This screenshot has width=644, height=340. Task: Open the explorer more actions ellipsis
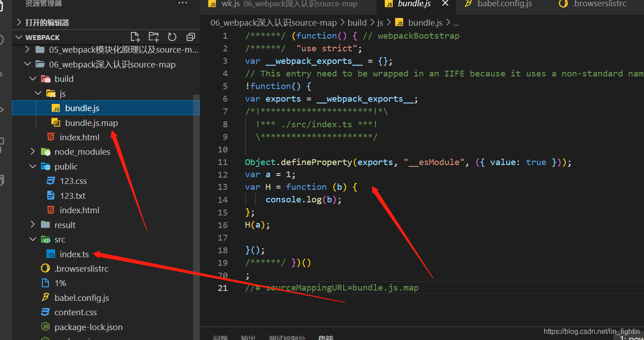pyautogui.click(x=183, y=3)
